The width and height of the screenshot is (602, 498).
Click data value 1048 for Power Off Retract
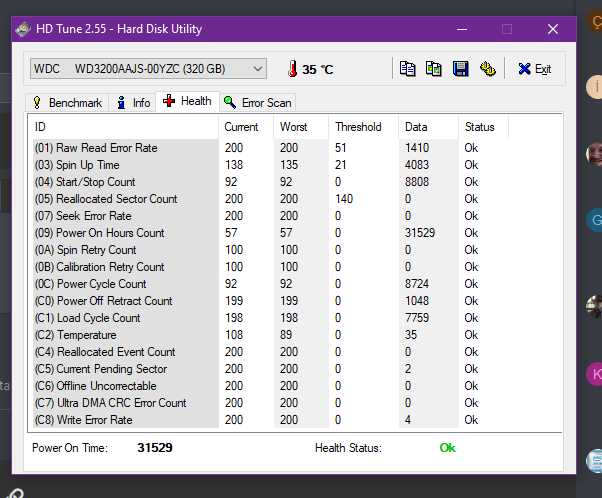tap(417, 301)
